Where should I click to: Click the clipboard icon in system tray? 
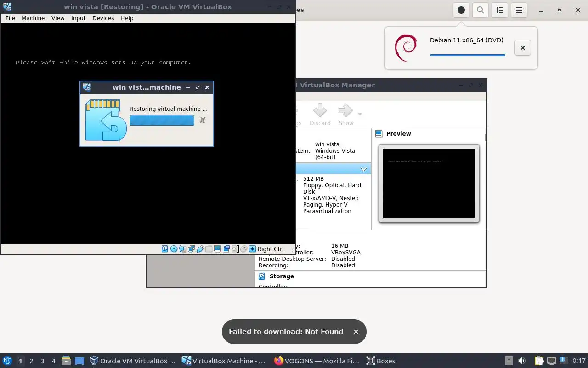pos(539,361)
